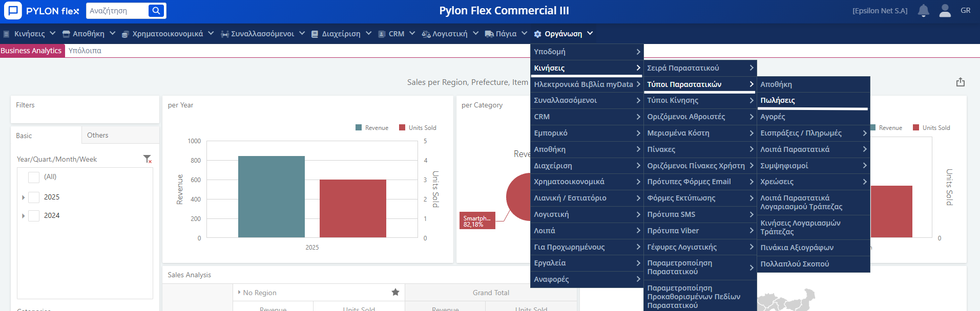
Task: Select Πινάκια Αξιογράφων menu item
Action: 814,248
